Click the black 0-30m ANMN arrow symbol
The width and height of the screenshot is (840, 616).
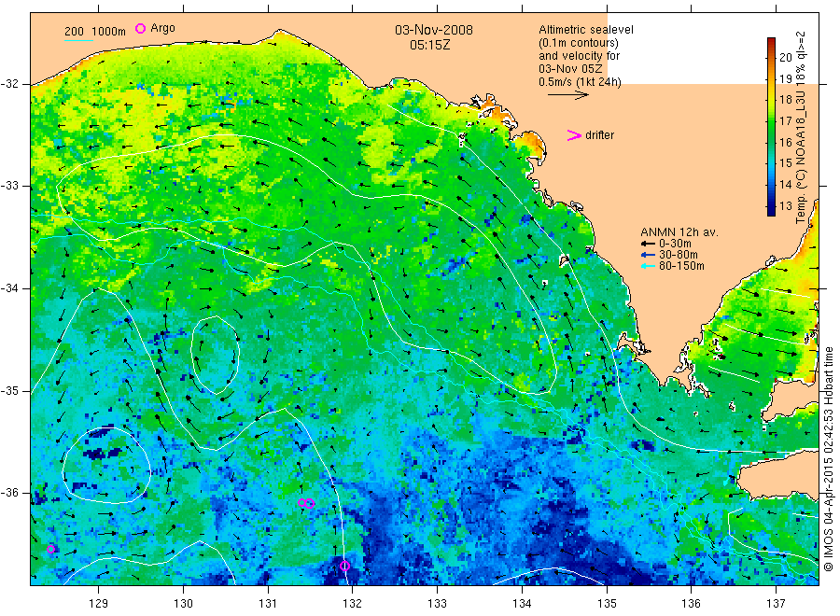click(x=648, y=244)
